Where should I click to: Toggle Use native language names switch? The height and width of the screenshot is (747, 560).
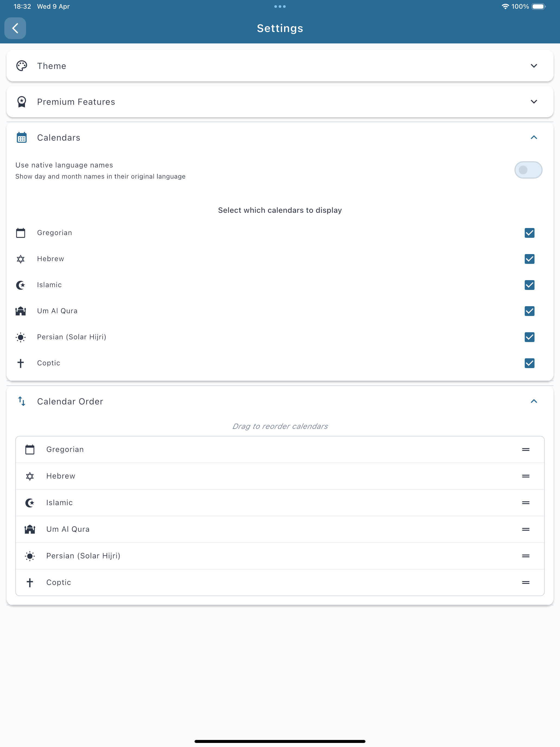coord(528,170)
